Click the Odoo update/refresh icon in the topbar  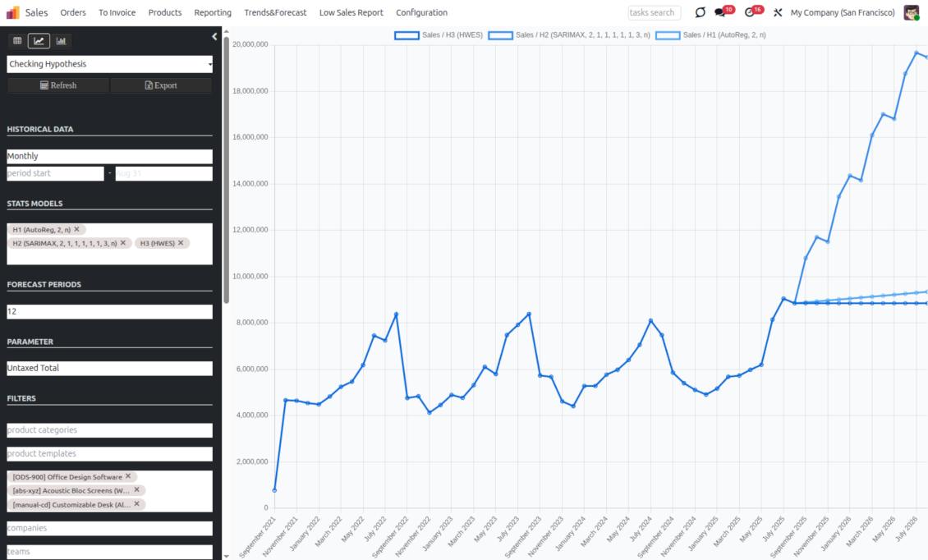click(x=700, y=12)
